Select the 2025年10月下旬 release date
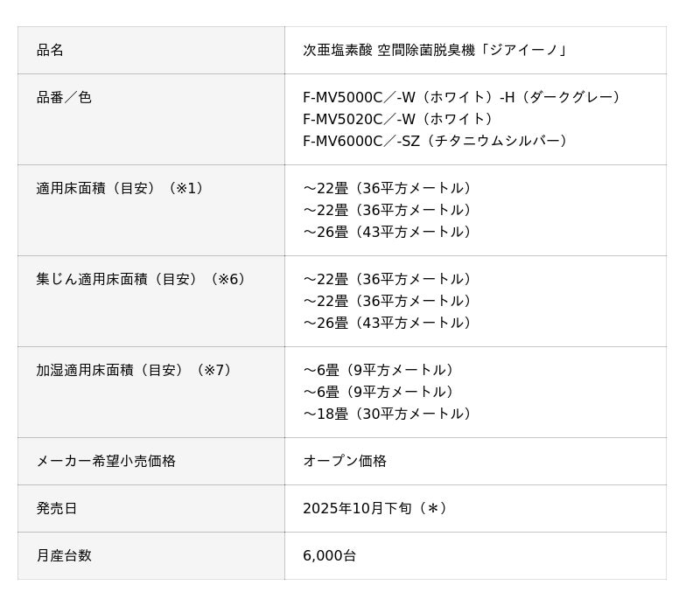700x606 pixels. (359, 508)
